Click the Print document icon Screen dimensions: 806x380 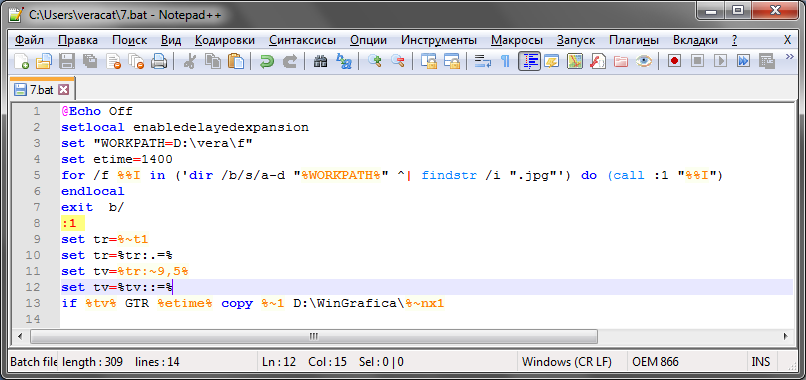[159, 62]
